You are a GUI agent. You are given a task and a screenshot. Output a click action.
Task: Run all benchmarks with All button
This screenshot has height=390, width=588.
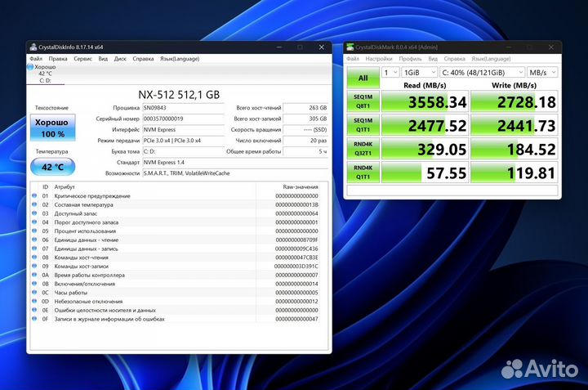(363, 78)
